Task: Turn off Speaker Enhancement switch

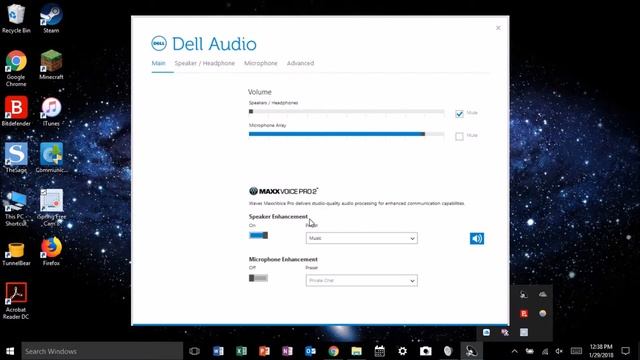Action: (258, 236)
